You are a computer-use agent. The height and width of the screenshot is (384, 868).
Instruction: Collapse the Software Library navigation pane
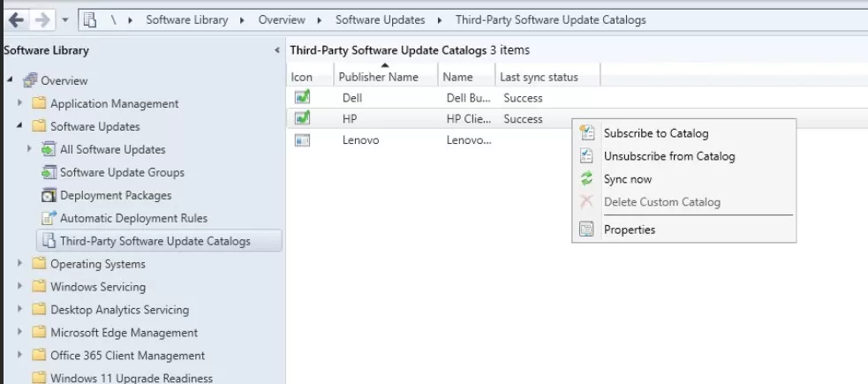276,50
